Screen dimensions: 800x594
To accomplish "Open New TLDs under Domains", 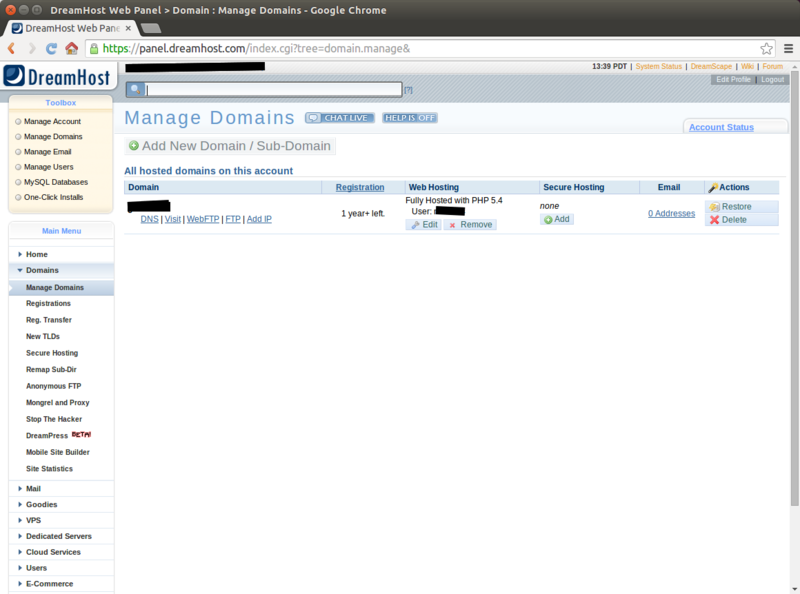I will [43, 336].
